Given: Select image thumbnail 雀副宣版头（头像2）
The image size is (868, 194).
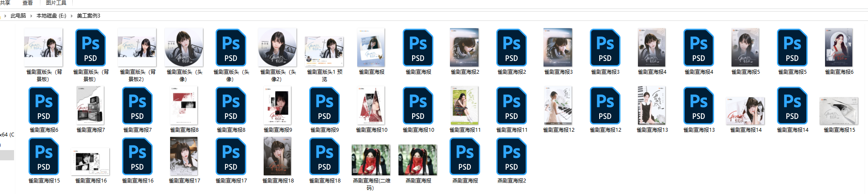Looking at the screenshot, I should click(x=277, y=47).
